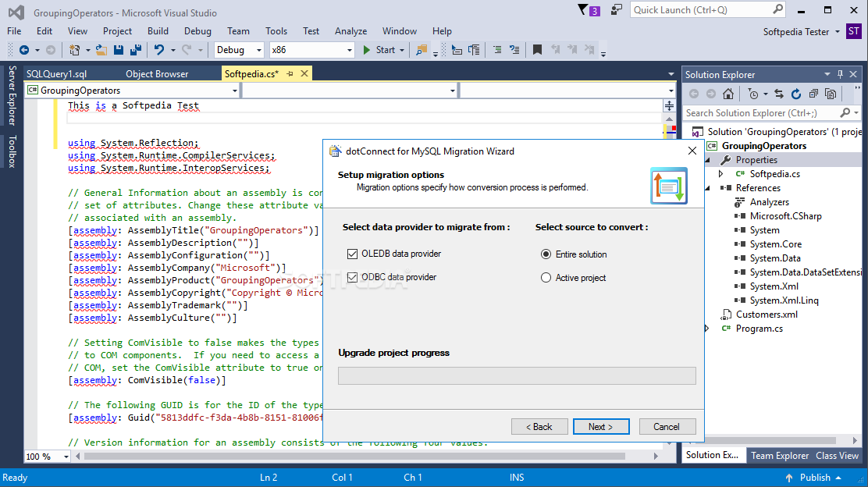Cancel the Migration Wizard
868x487 pixels.
click(667, 427)
